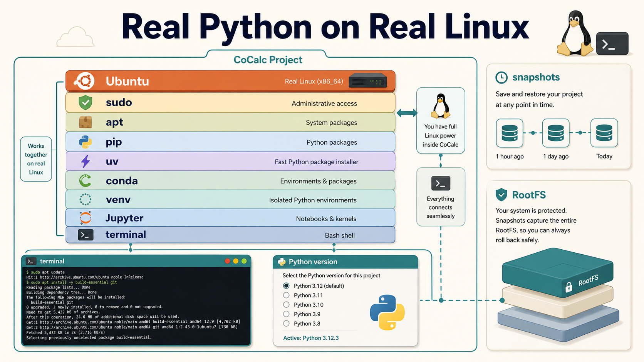Screen dimensions: 644x362
Task: Click the 'Notebooks & kernels' text
Action: 326,219
